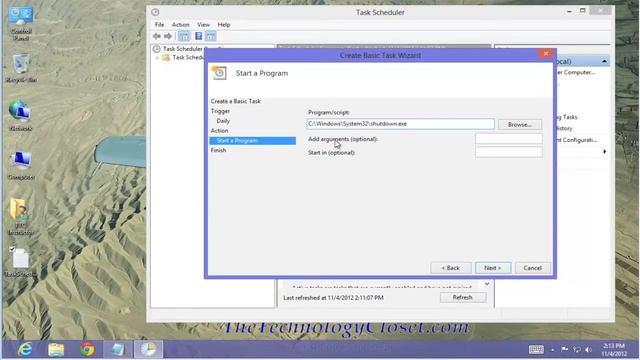Open the user folder desktop icon
640x360 pixels.
point(21,217)
